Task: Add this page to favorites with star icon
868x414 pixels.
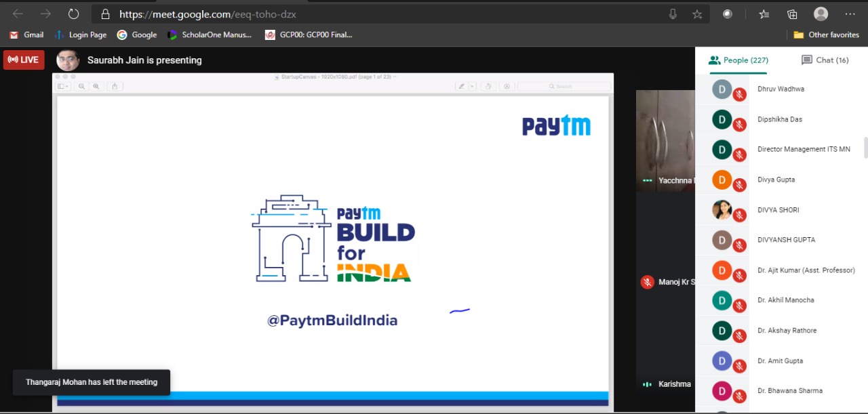Action: click(x=697, y=14)
